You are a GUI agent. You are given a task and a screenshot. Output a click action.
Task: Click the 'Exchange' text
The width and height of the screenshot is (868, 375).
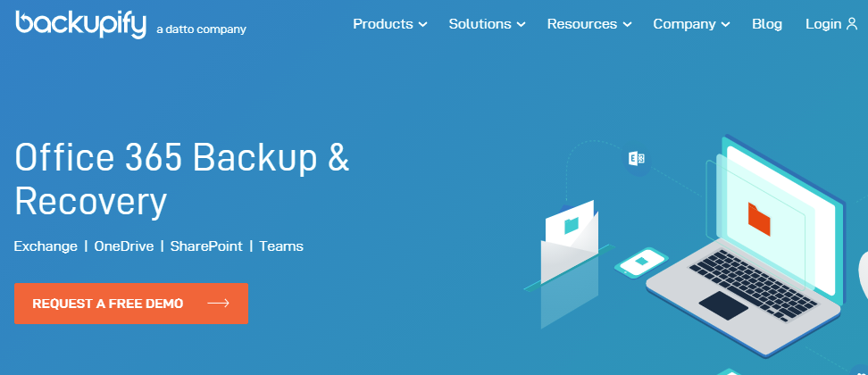pos(46,246)
